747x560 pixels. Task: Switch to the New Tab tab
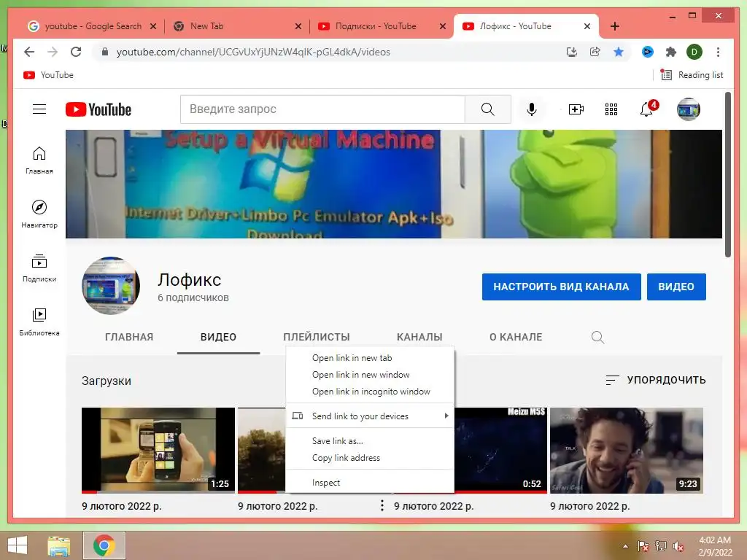pos(206,26)
